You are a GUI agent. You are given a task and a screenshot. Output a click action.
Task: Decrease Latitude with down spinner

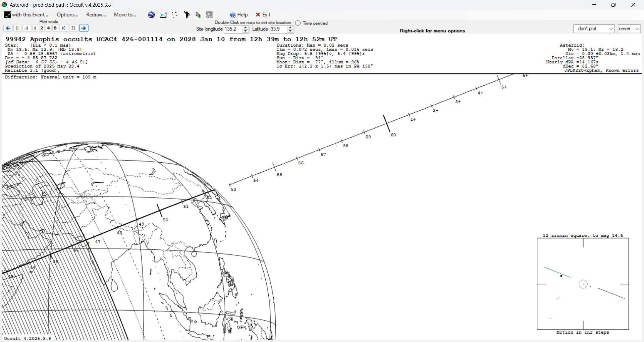click(290, 31)
